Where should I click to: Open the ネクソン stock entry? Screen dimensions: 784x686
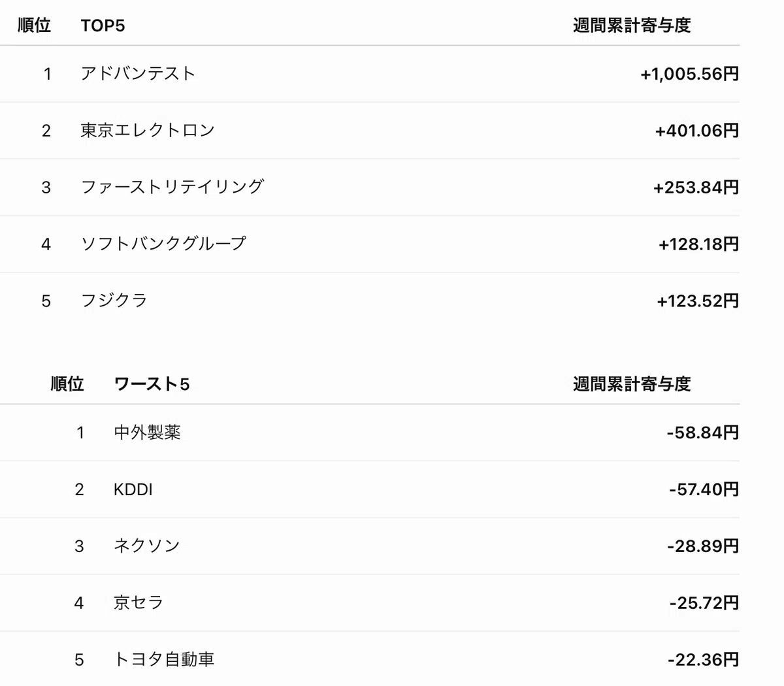coord(146,546)
